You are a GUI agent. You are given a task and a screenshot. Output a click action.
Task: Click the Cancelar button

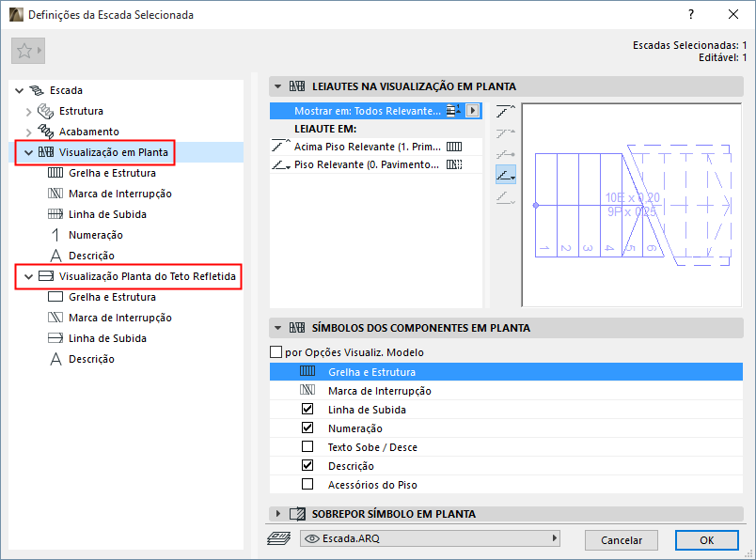621,540
